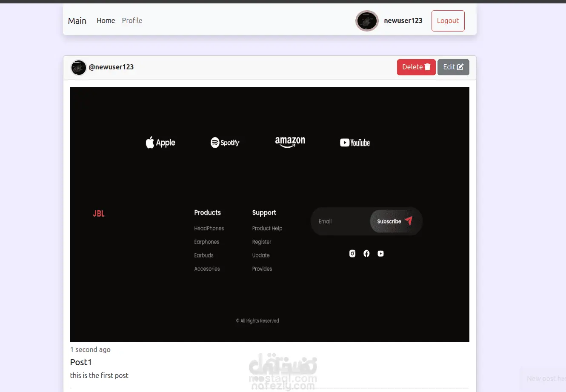Click the Accesories item

pyautogui.click(x=207, y=269)
